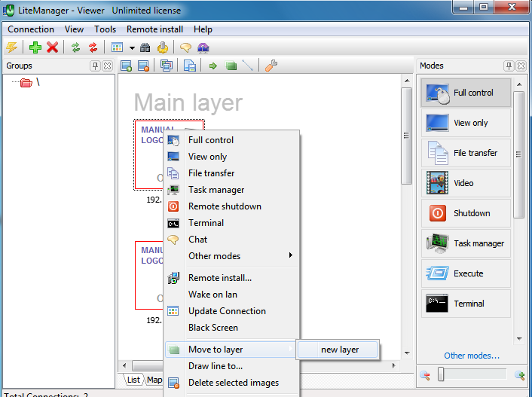Open the Help menu

pos(203,29)
